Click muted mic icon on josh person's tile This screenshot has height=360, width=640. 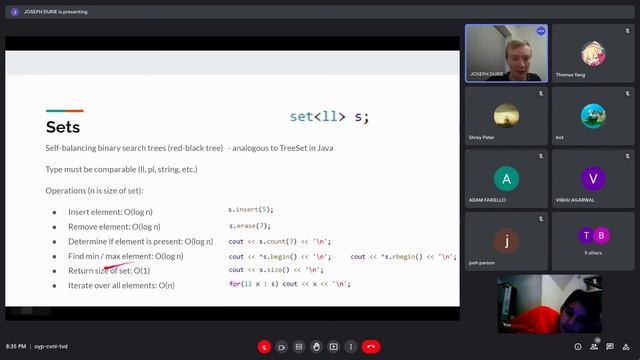click(x=541, y=219)
